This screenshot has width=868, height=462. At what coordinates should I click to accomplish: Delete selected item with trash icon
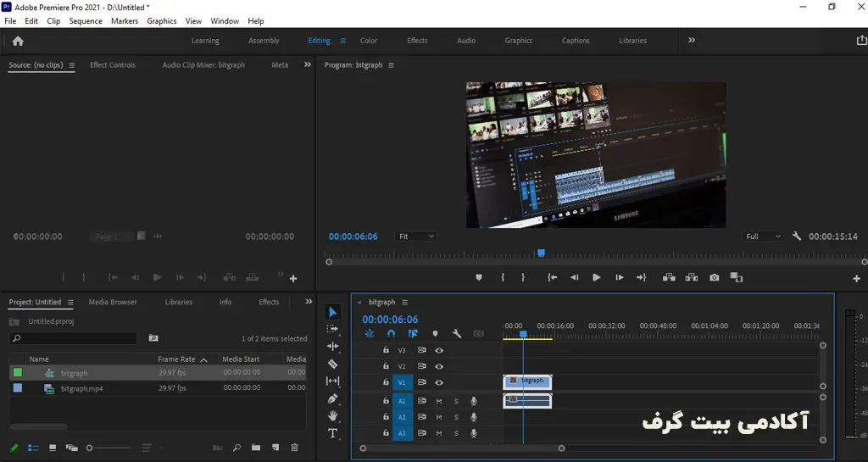[x=294, y=448]
